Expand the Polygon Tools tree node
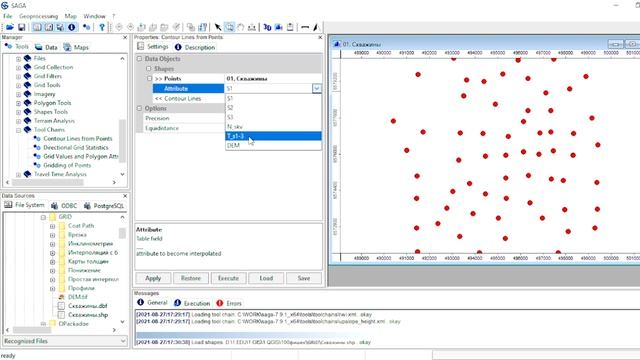640x360 pixels. tap(18, 104)
